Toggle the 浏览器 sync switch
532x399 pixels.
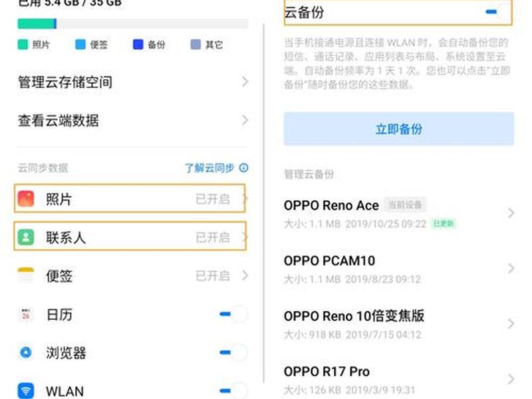(x=234, y=352)
